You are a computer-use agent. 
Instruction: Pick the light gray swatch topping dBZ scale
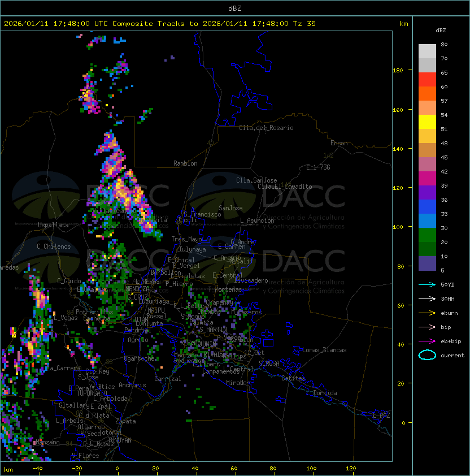pos(427,51)
